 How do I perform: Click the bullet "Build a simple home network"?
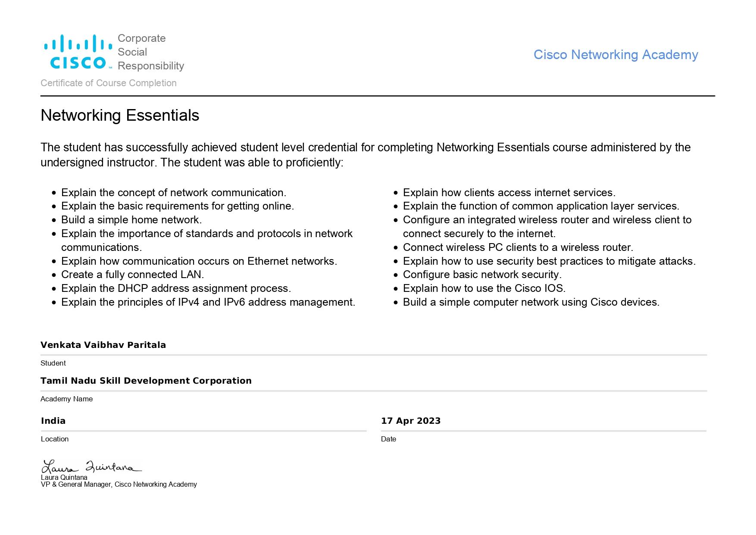(131, 220)
